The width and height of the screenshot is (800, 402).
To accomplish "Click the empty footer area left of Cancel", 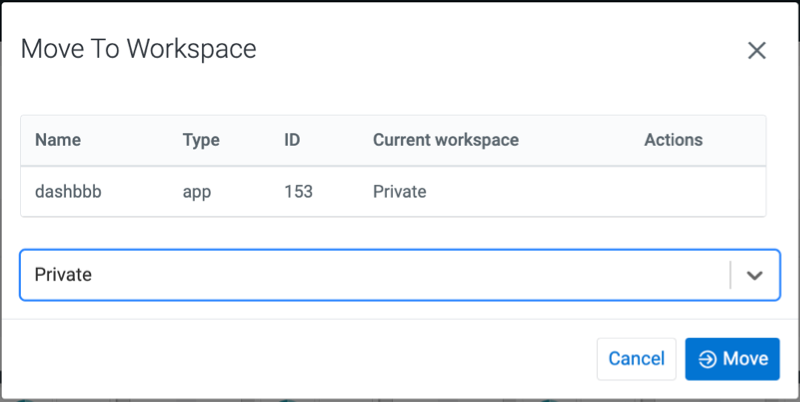I will point(300,359).
